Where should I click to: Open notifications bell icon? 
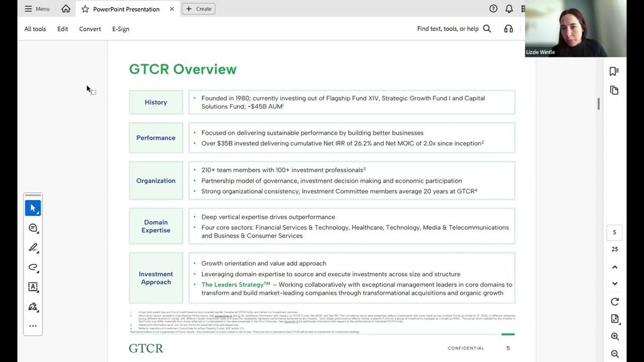pyautogui.click(x=509, y=9)
